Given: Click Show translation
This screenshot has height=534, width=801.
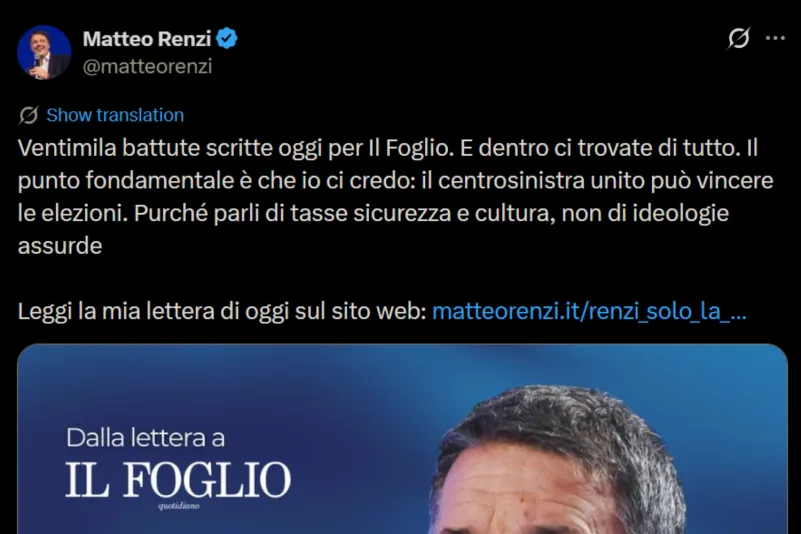Looking at the screenshot, I should point(115,115).
